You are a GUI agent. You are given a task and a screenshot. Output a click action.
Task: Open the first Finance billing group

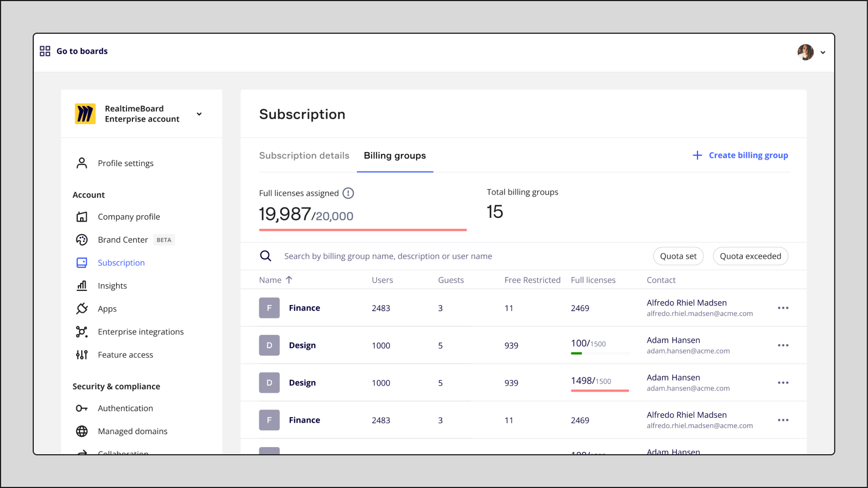point(304,308)
